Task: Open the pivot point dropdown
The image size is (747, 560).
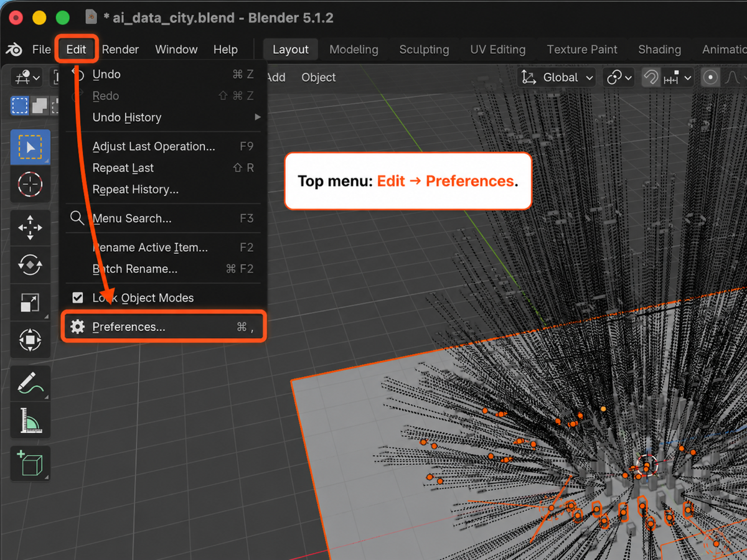Action: pyautogui.click(x=619, y=78)
